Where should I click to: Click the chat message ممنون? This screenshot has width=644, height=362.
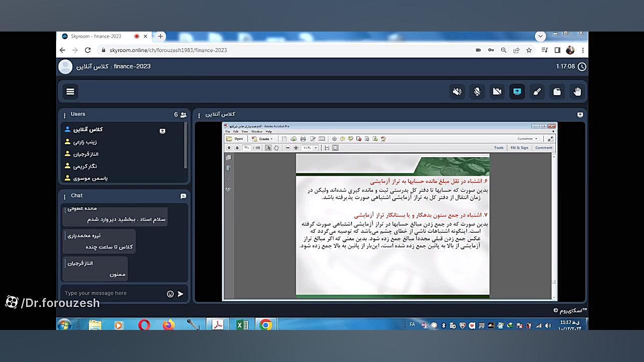[118, 274]
